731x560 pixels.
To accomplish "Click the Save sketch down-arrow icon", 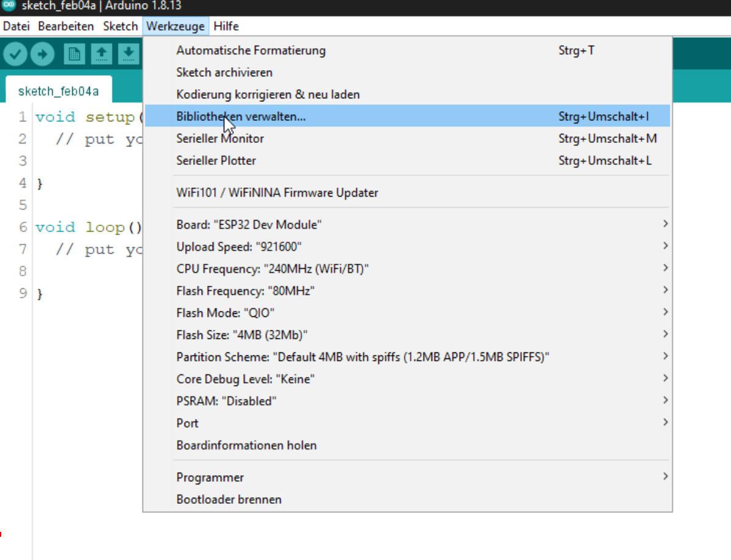I will tap(128, 54).
